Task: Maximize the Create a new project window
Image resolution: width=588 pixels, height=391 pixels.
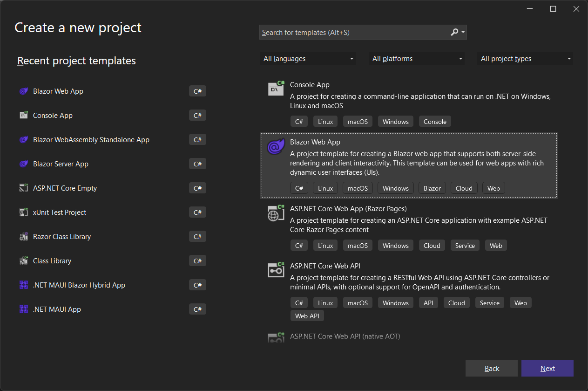Action: click(x=553, y=9)
